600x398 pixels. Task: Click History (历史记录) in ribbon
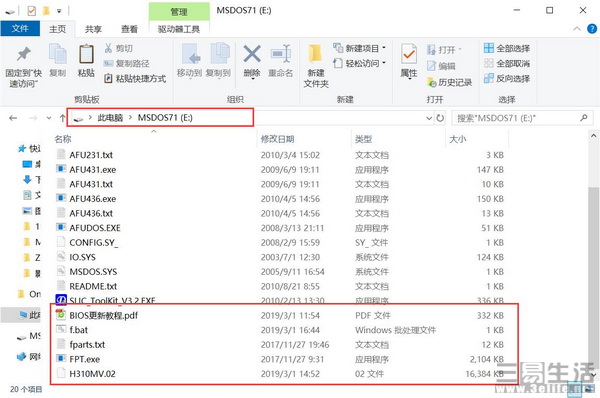449,82
